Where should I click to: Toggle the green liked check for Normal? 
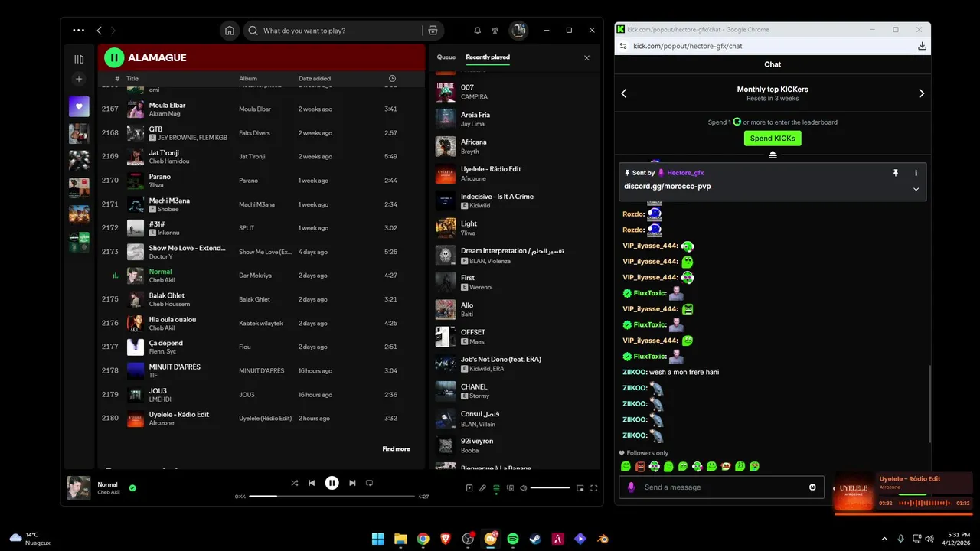coord(132,487)
